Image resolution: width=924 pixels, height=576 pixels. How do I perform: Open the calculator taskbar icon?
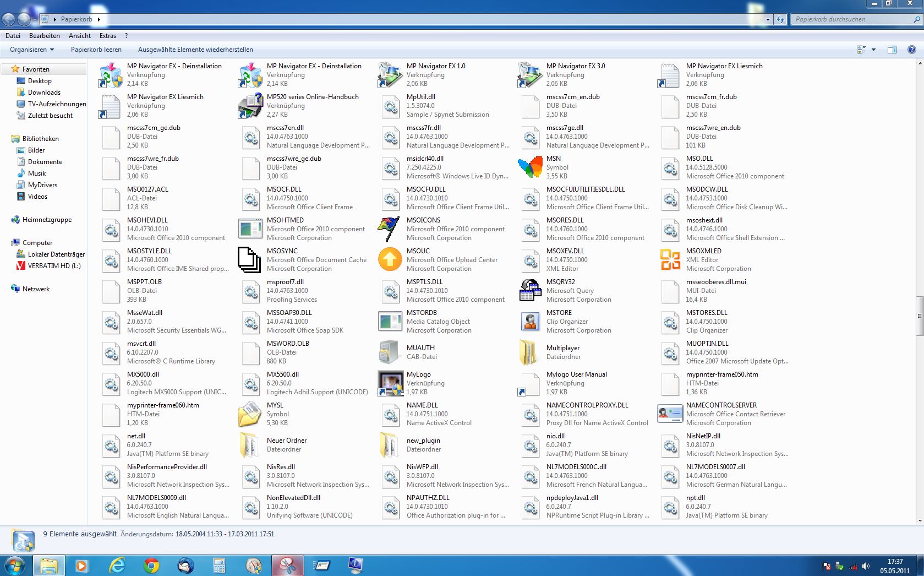click(219, 566)
